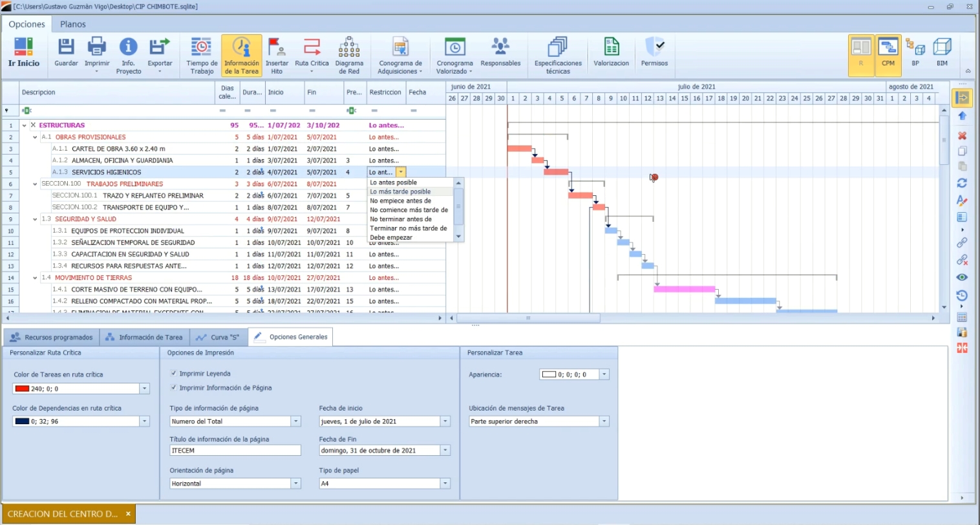
Task: Open the Curva "S" tab
Action: [219, 337]
